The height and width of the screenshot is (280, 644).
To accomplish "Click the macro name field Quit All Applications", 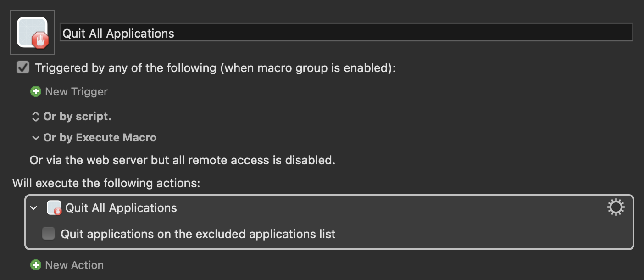I will tap(346, 33).
